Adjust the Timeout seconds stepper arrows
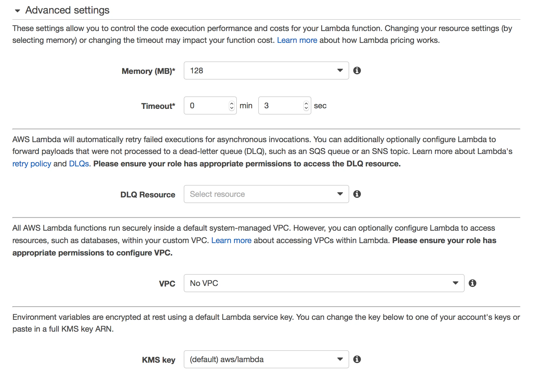Viewport: 538px width, 392px height. [x=306, y=105]
